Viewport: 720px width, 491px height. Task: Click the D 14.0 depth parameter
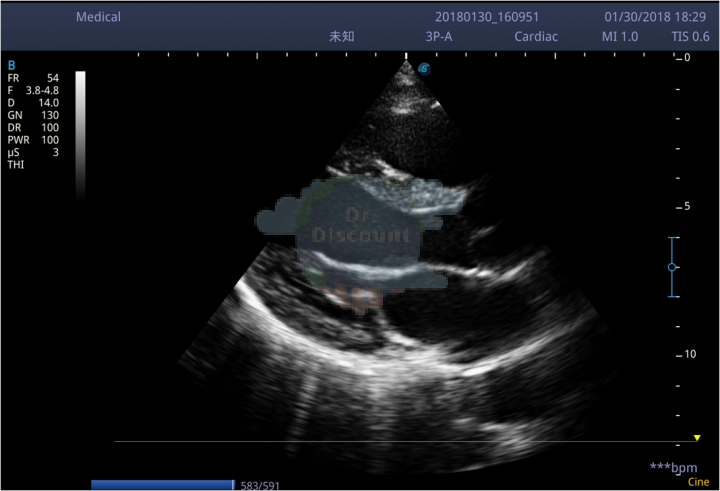(x=33, y=103)
